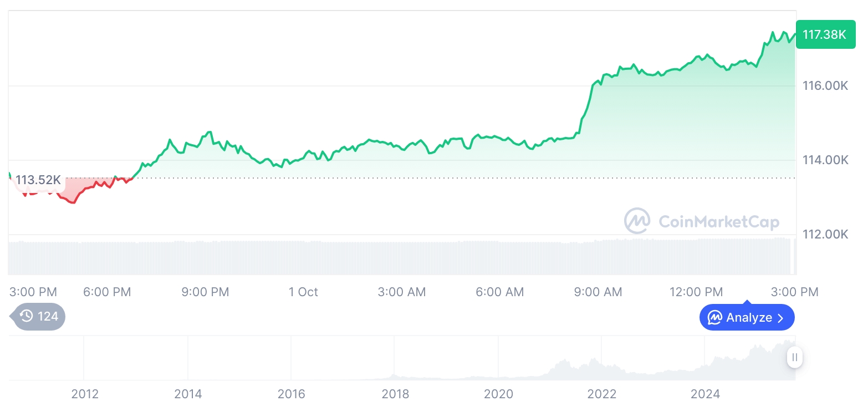Click the chat icon inside Analyze button
Screen dimensions: 868x406
click(714, 318)
